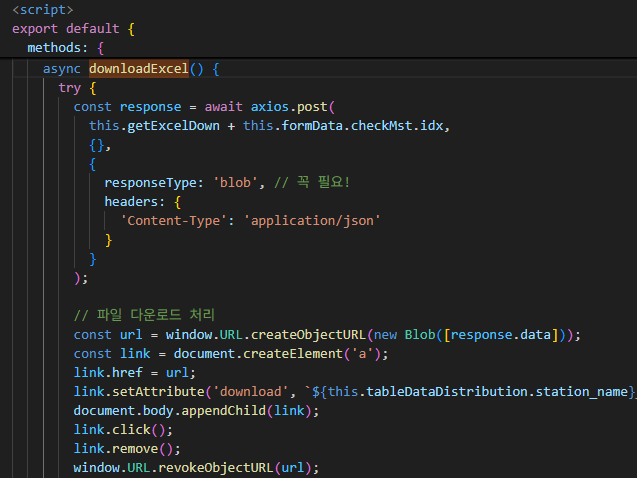Viewport: 637px width, 478px height.
Task: Click 'formData.checkMst.idx' text
Action: (362, 125)
